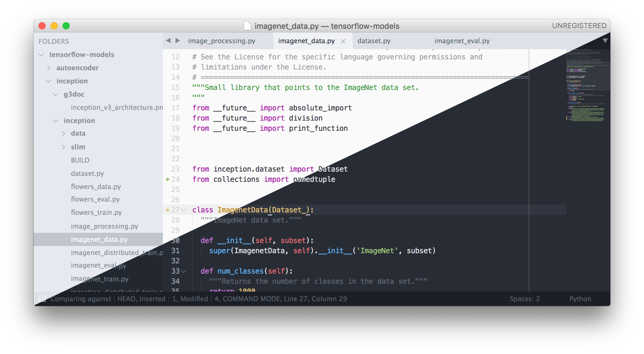Collapse the g3doc folder
The width and height of the screenshot is (644, 354).
coord(56,94)
